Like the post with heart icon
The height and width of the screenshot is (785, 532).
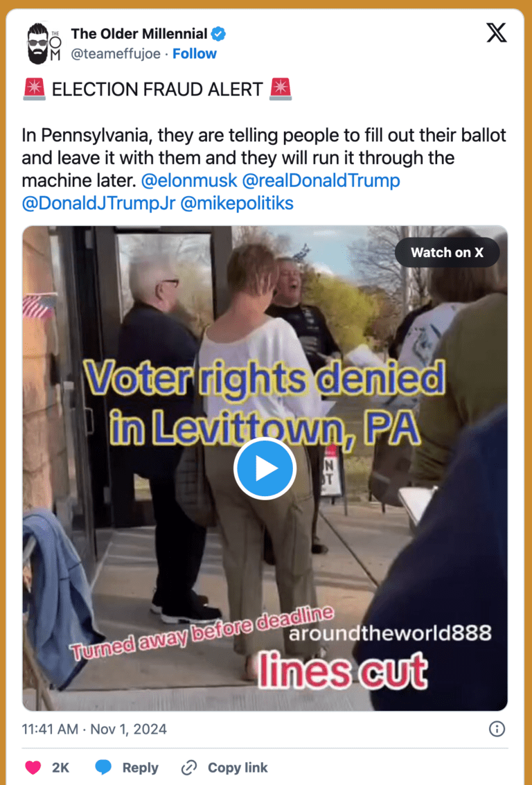pyautogui.click(x=33, y=768)
